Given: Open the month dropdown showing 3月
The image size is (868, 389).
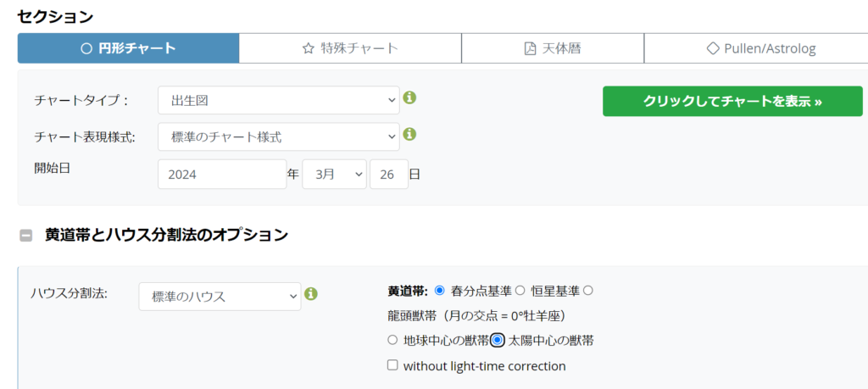Looking at the screenshot, I should 334,175.
